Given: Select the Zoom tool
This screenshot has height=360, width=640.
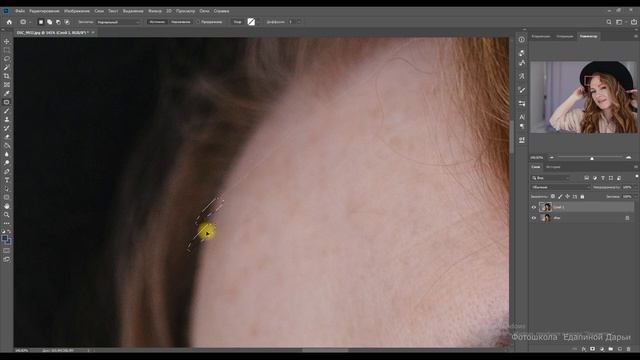Looking at the screenshot, I should tap(7, 215).
